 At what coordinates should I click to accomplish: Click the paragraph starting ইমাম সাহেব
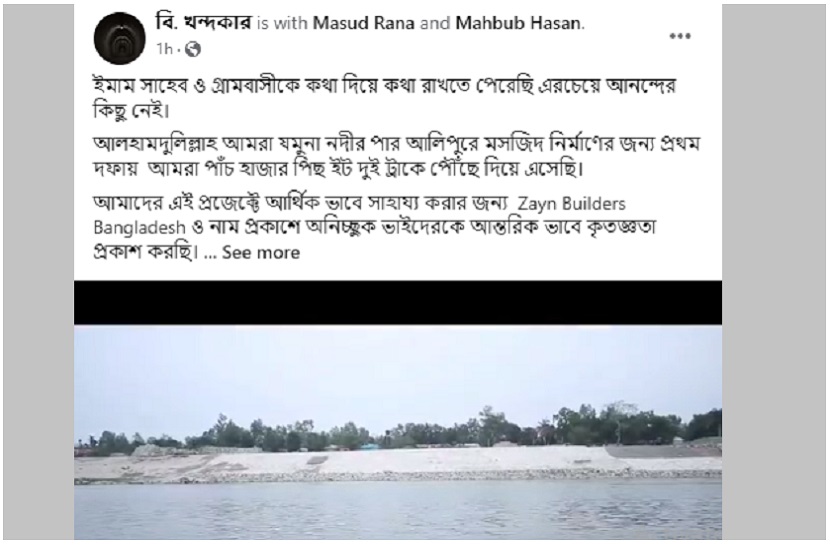[x=385, y=98]
